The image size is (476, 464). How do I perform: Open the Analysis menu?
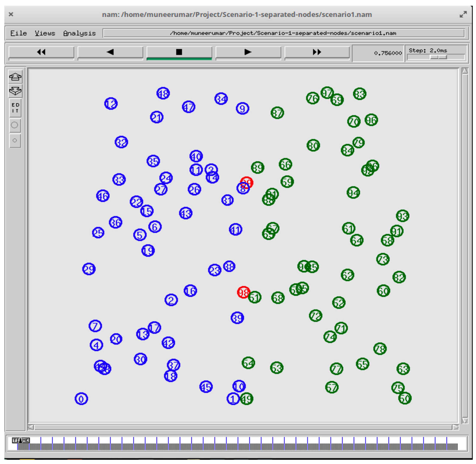tap(79, 33)
